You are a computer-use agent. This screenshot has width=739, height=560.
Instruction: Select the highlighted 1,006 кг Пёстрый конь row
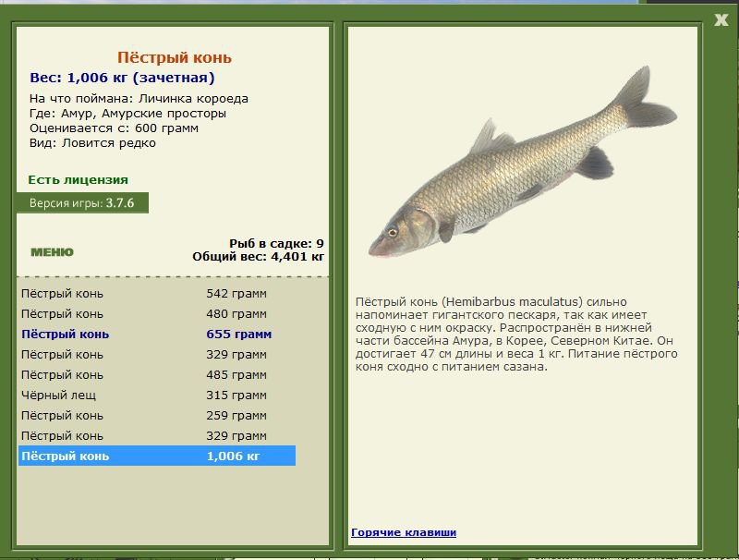(x=157, y=456)
